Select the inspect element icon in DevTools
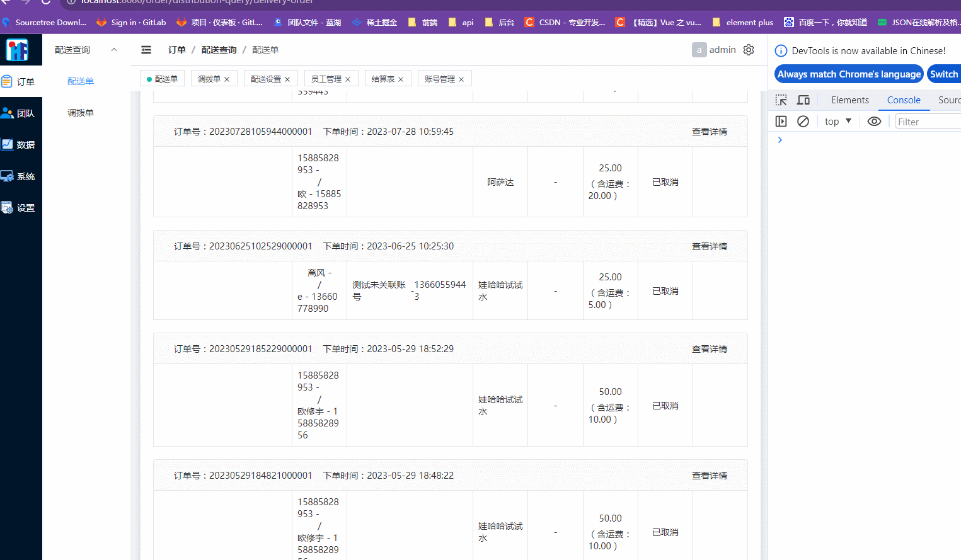961x560 pixels. (x=781, y=100)
